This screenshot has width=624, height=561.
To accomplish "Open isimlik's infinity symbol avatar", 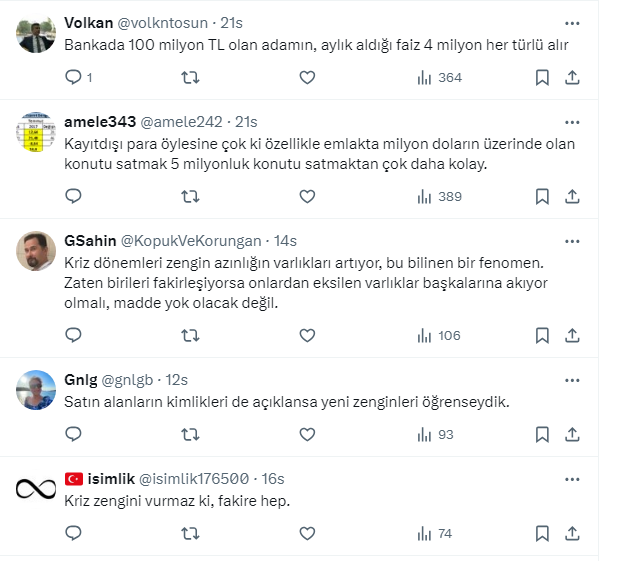I will coord(36,489).
